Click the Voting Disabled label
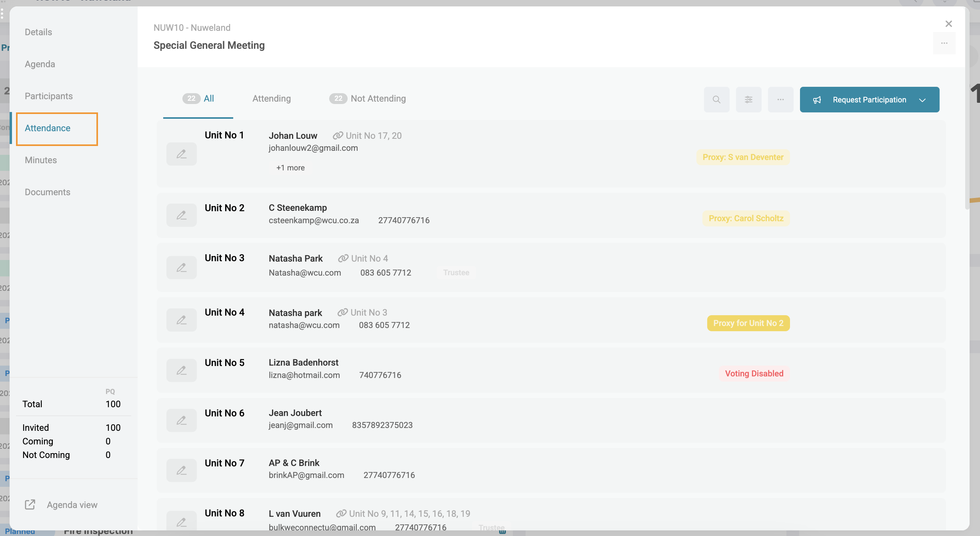The width and height of the screenshot is (980, 536). click(x=754, y=374)
